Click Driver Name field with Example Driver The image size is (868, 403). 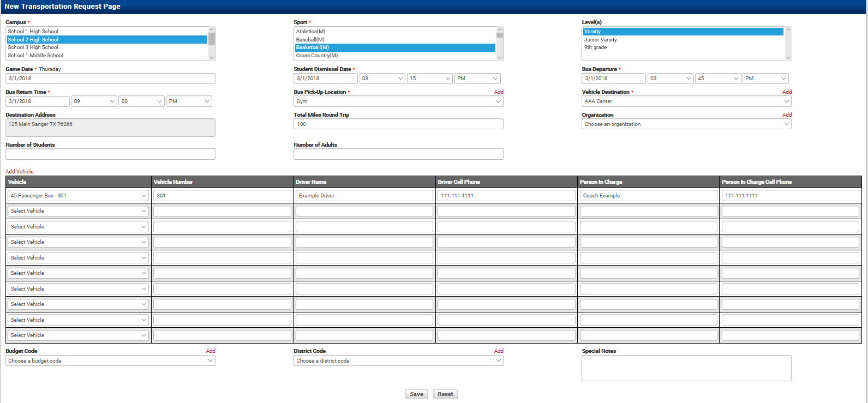pos(364,196)
